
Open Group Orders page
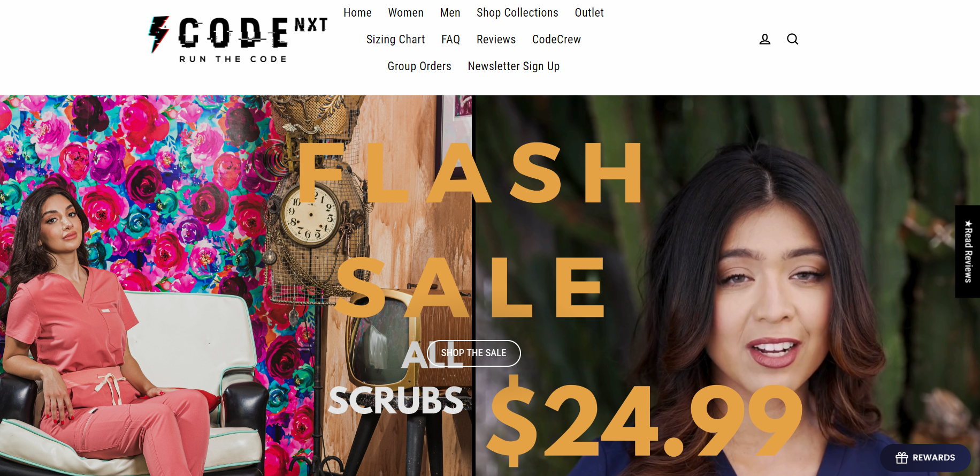coord(419,66)
